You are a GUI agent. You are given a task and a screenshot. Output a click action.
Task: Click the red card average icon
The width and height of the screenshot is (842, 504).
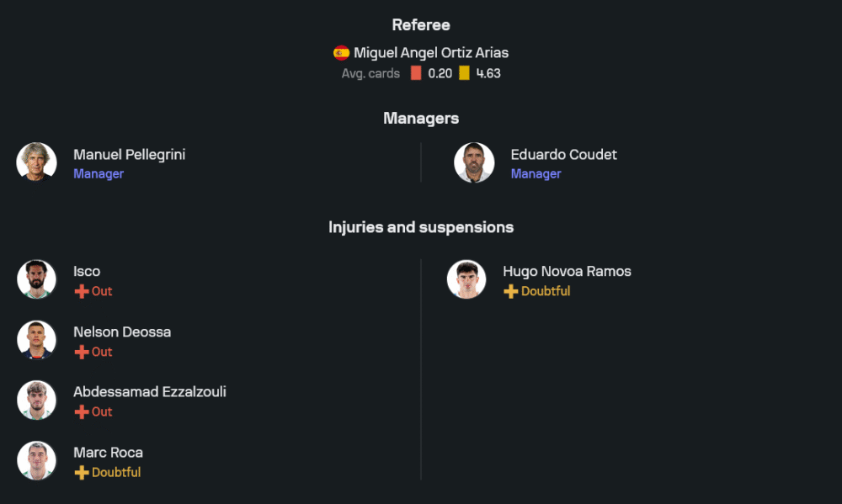point(416,73)
